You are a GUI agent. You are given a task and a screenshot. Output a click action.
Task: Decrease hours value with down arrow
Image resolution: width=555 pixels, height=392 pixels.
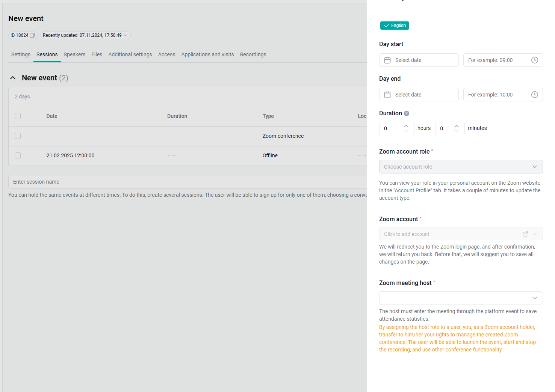(406, 131)
